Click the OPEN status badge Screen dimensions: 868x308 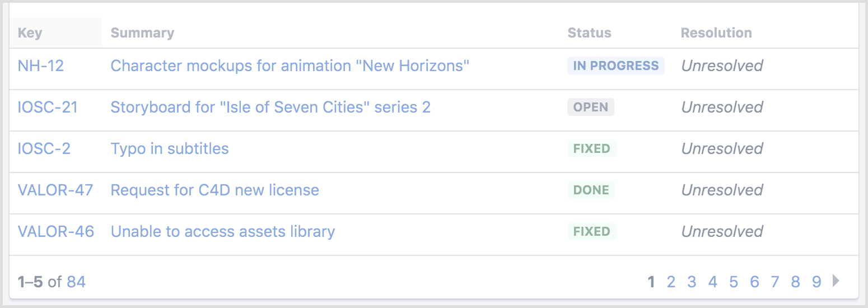[591, 108]
